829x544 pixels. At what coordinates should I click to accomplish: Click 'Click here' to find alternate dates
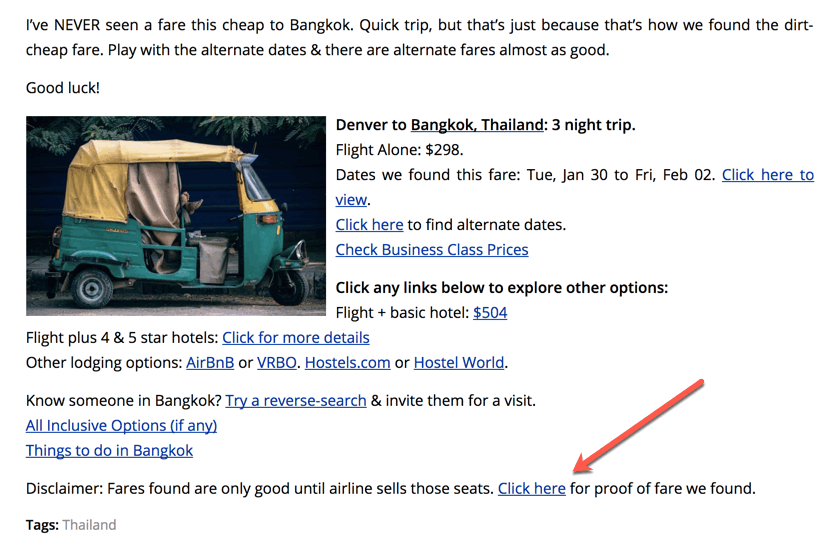[369, 225]
